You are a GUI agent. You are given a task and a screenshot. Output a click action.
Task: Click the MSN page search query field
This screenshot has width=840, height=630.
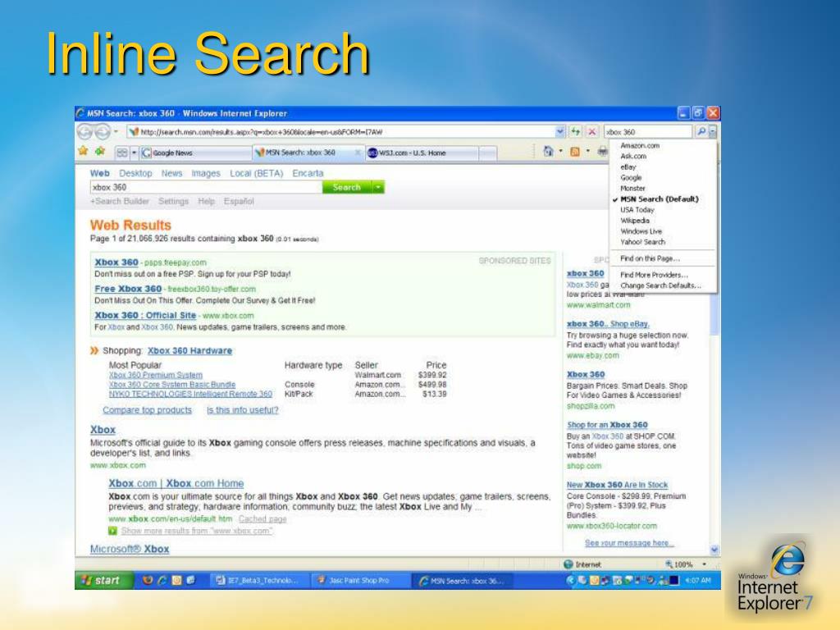tap(206, 188)
